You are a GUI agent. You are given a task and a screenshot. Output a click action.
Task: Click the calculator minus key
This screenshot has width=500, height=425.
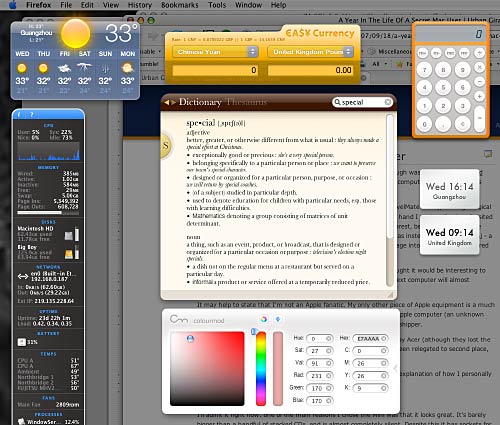479,82
